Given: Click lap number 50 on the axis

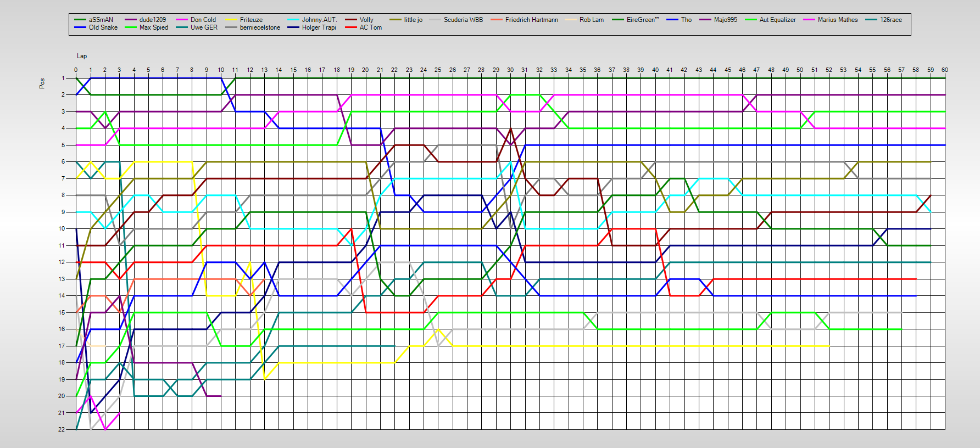Looking at the screenshot, I should pos(800,70).
